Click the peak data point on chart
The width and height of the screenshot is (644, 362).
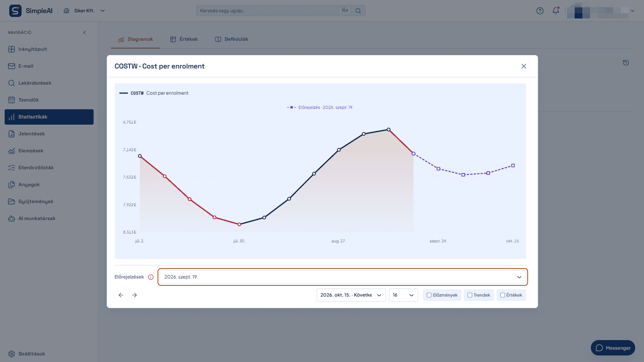pyautogui.click(x=389, y=130)
